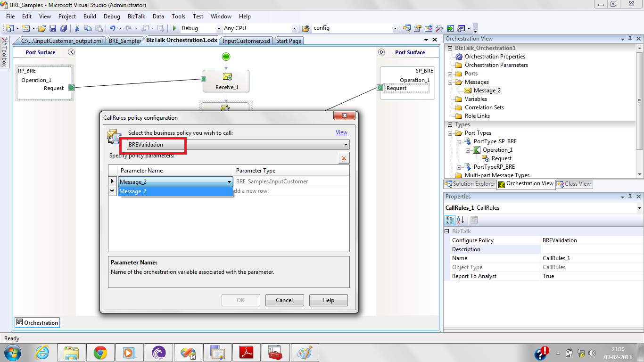This screenshot has height=362, width=644.
Task: Open the BREValidation business policy dropdown
Action: 346,144
